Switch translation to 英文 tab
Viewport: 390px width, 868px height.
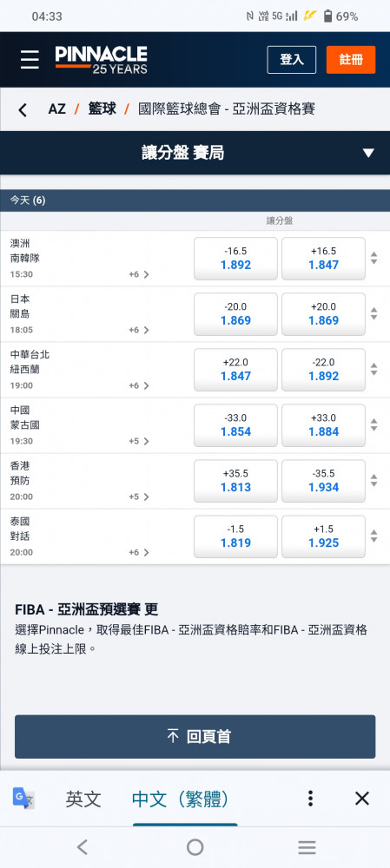point(83,799)
